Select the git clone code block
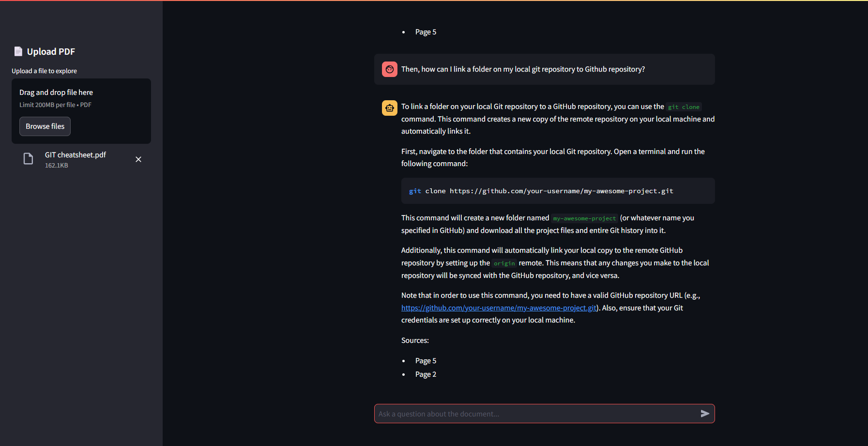Image resolution: width=868 pixels, height=446 pixels. pyautogui.click(x=558, y=191)
